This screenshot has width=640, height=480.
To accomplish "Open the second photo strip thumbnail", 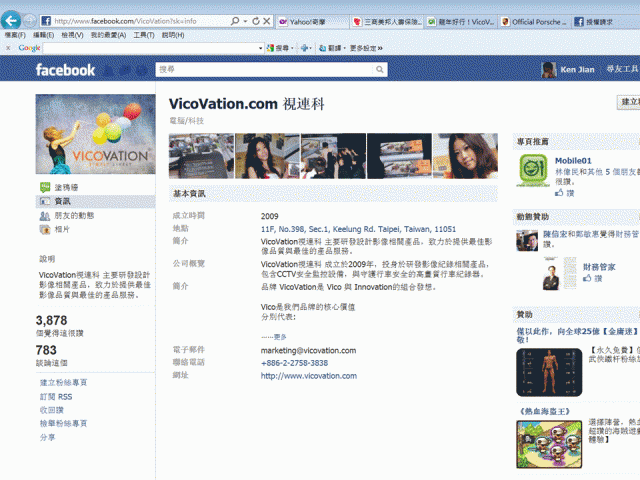I will pyautogui.click(x=267, y=156).
